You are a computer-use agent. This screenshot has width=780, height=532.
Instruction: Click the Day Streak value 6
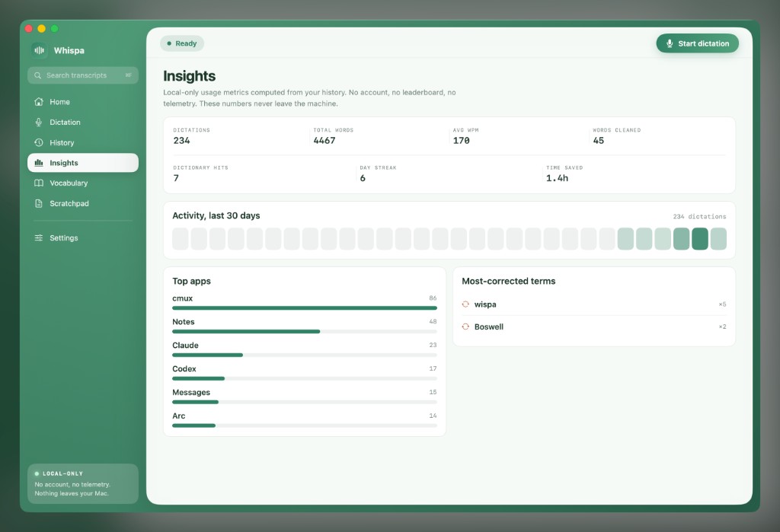[363, 178]
